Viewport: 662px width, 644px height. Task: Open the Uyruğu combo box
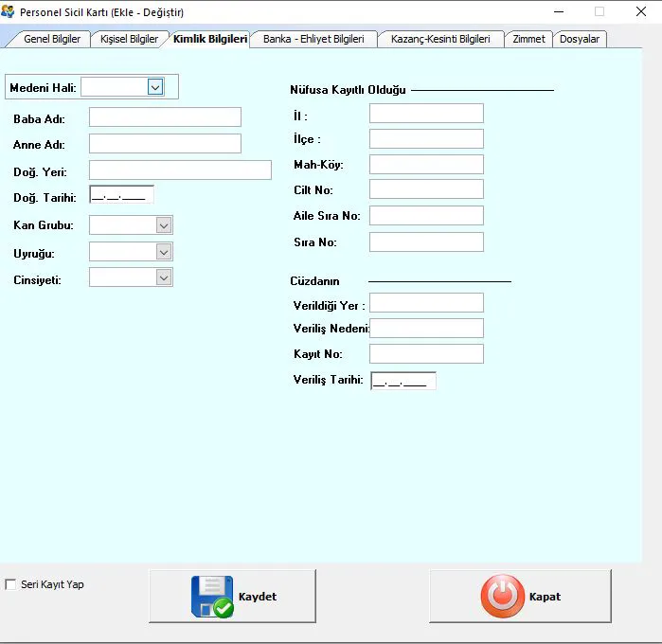164,252
